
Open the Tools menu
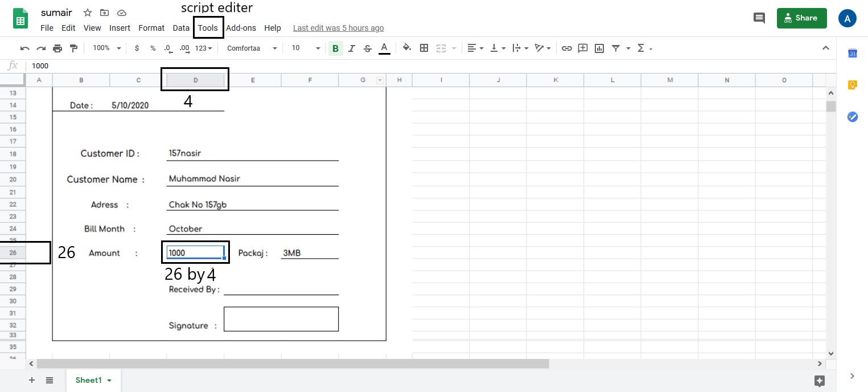(208, 28)
